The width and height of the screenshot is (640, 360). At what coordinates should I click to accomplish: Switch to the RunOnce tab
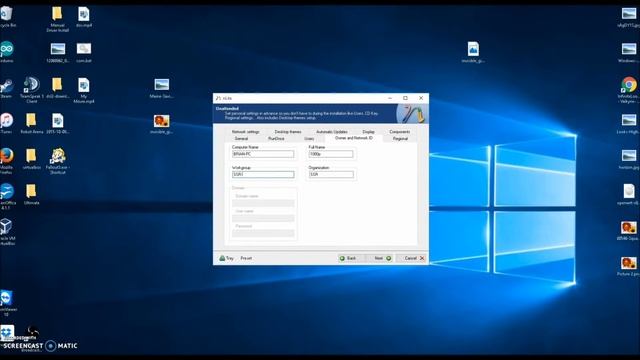click(x=276, y=139)
